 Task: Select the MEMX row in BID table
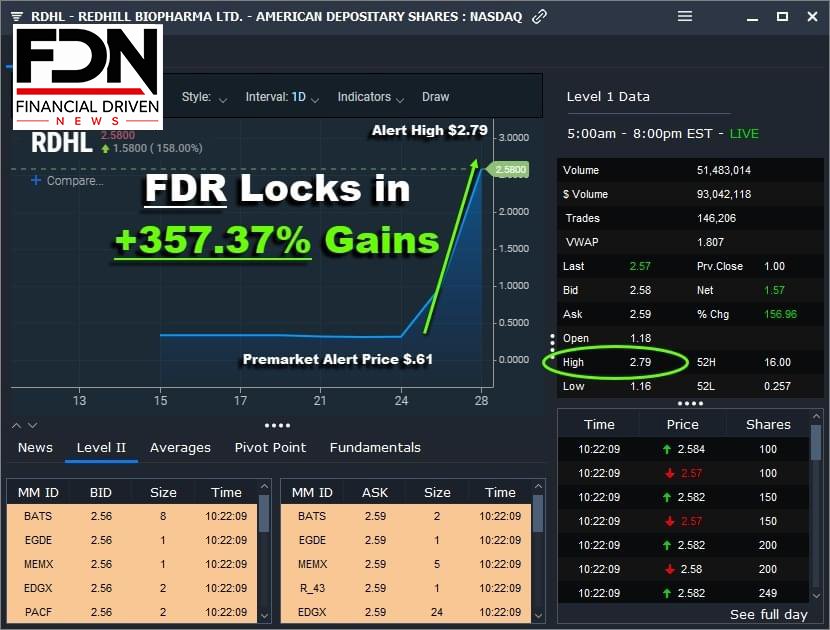pos(132,564)
